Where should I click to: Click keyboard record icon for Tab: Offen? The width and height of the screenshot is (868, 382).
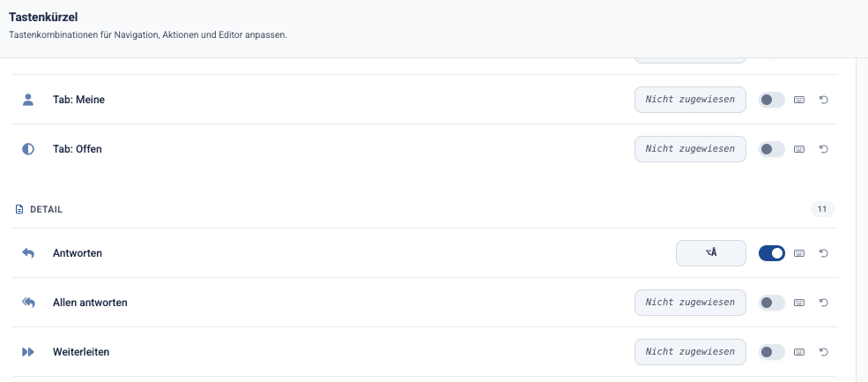pos(798,149)
